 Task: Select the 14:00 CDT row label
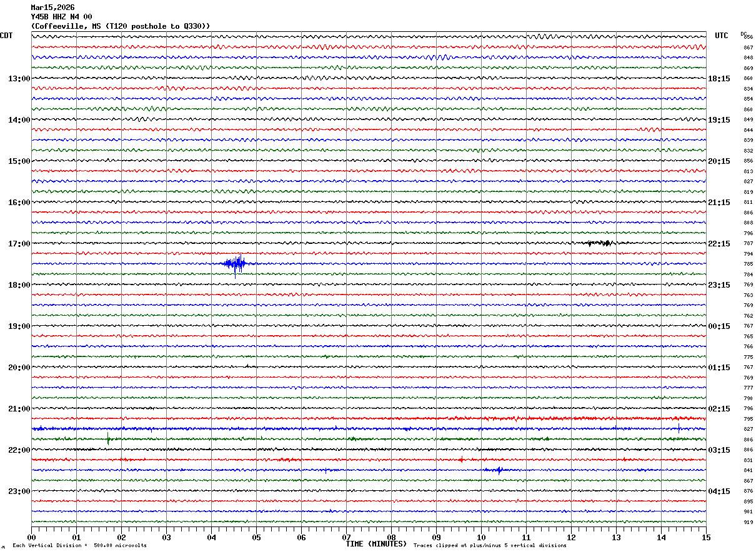coord(19,120)
